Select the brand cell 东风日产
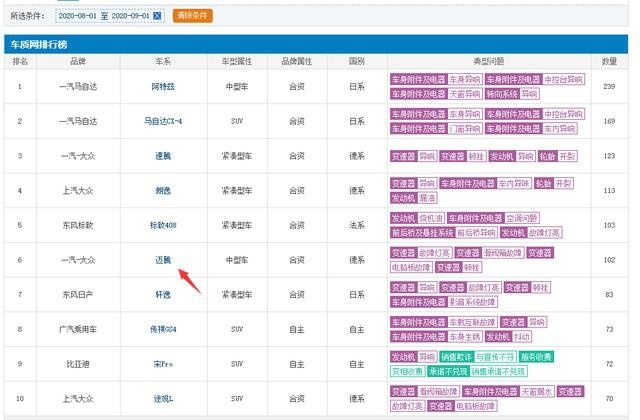 tap(78, 295)
